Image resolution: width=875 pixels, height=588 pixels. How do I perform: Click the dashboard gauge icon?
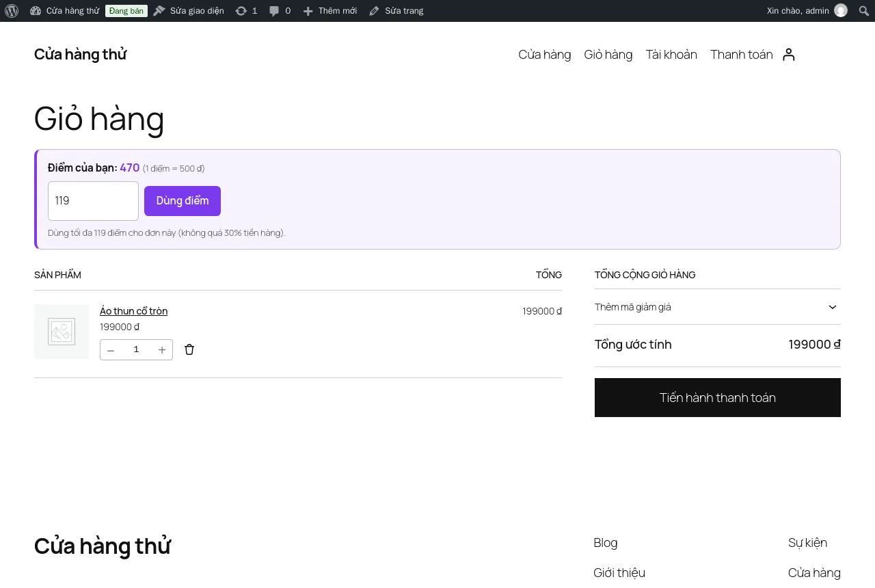coord(36,11)
